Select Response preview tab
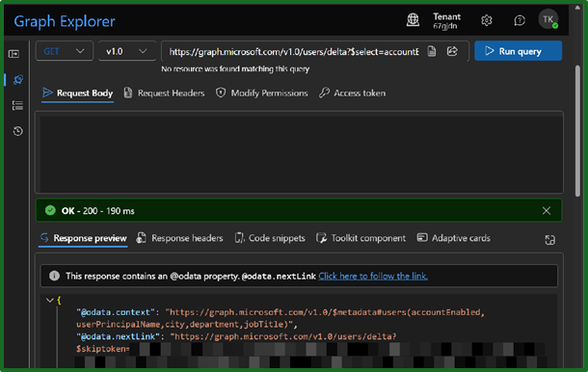Image resolution: width=588 pixels, height=372 pixels. pos(83,238)
